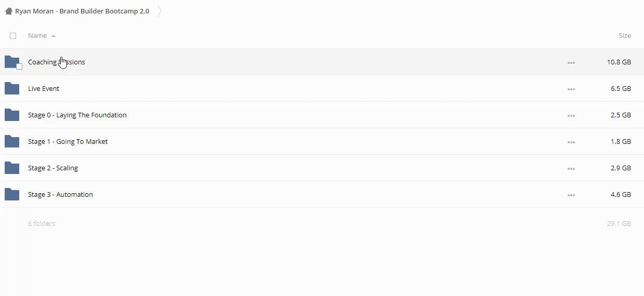
Task: Open the ellipsis menu for Stage 2 - Scaling
Action: pos(571,169)
